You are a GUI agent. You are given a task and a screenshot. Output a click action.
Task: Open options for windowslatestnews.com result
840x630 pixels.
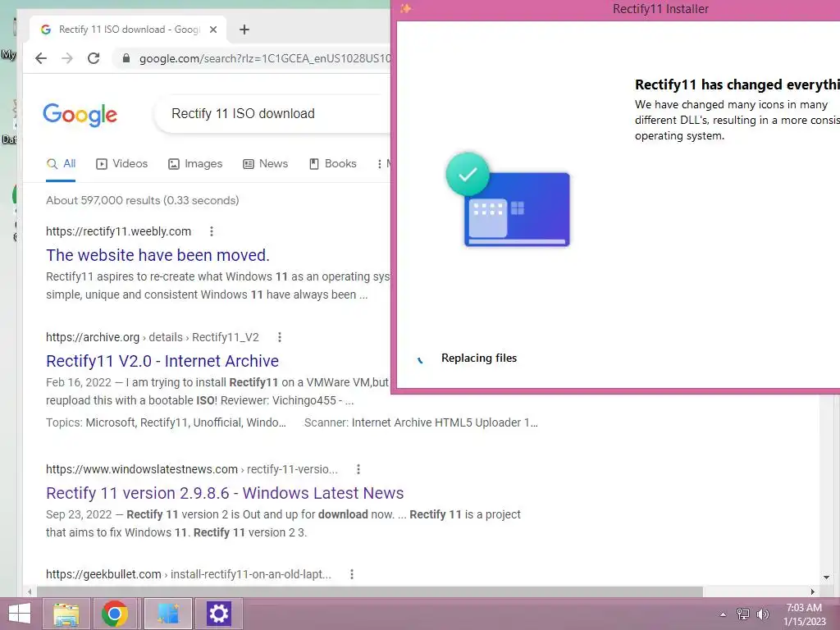click(x=358, y=469)
